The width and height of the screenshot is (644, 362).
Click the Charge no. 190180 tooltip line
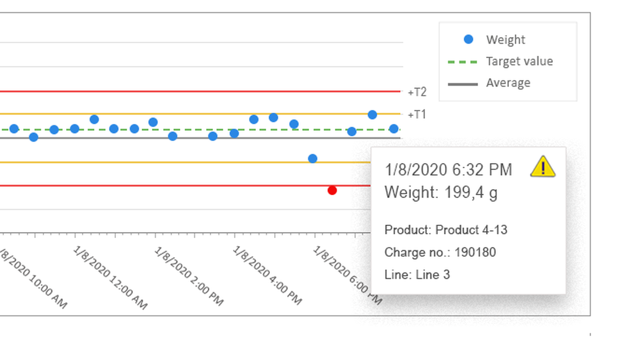click(x=441, y=252)
